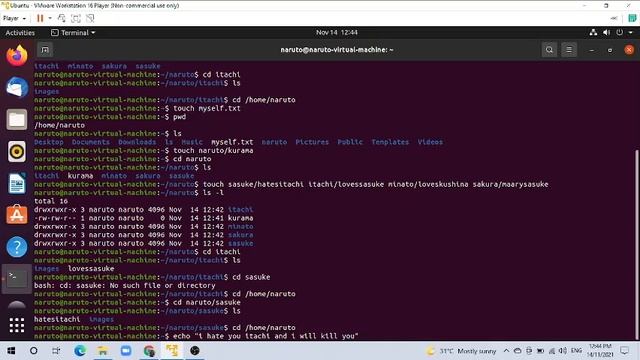The image size is (640, 360).
Task: Select the Terminal icon in dock
Action: pyautogui.click(x=17, y=279)
